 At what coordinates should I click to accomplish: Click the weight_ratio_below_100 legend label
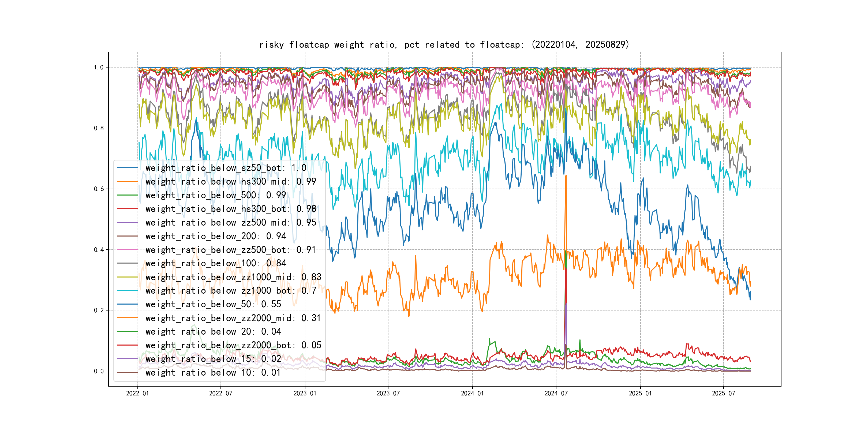coord(216,263)
